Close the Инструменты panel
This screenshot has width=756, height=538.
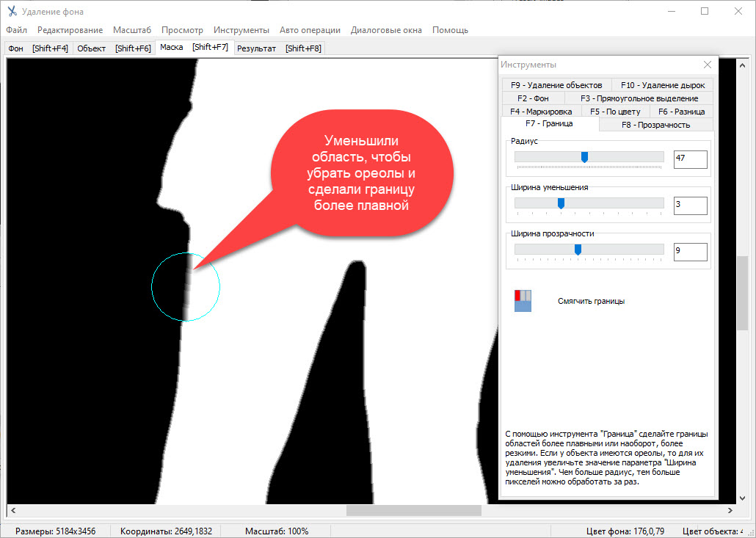pos(708,65)
